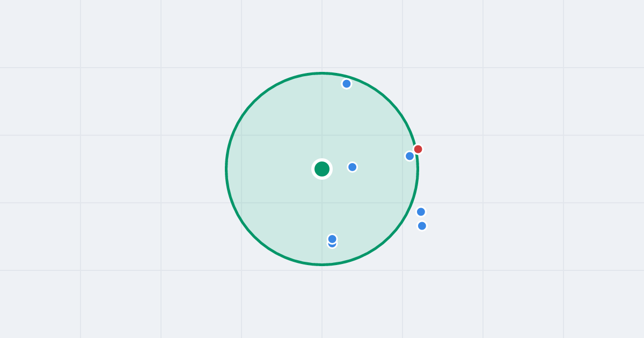Click the blue dot nearest the green center
Viewport: 644px width, 338px height.
click(353, 167)
